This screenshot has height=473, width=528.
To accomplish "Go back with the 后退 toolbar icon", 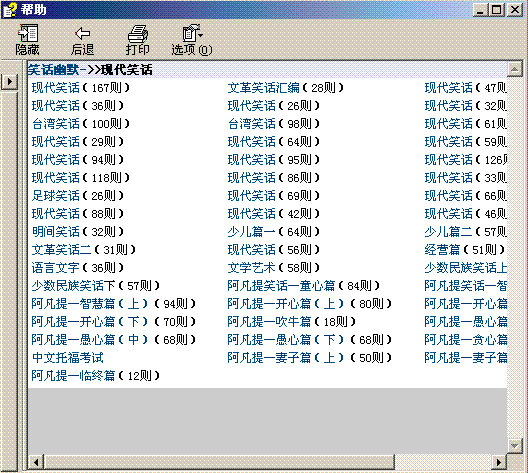I will click(82, 40).
